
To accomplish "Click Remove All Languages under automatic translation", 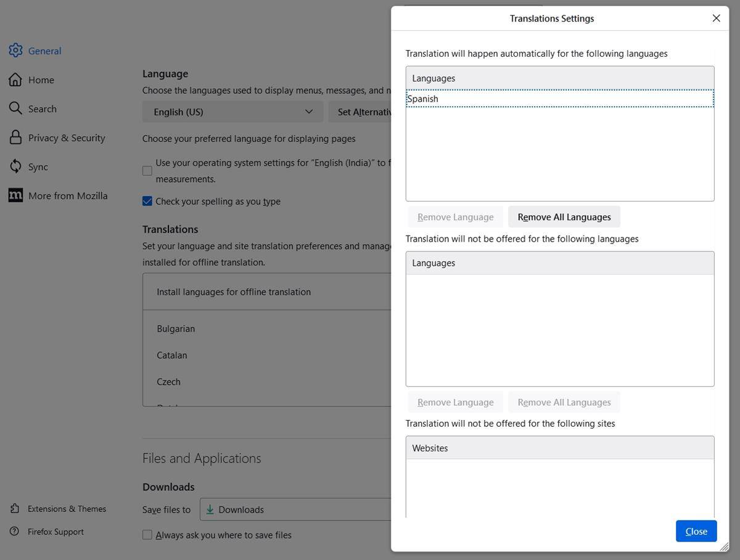I will [x=564, y=217].
